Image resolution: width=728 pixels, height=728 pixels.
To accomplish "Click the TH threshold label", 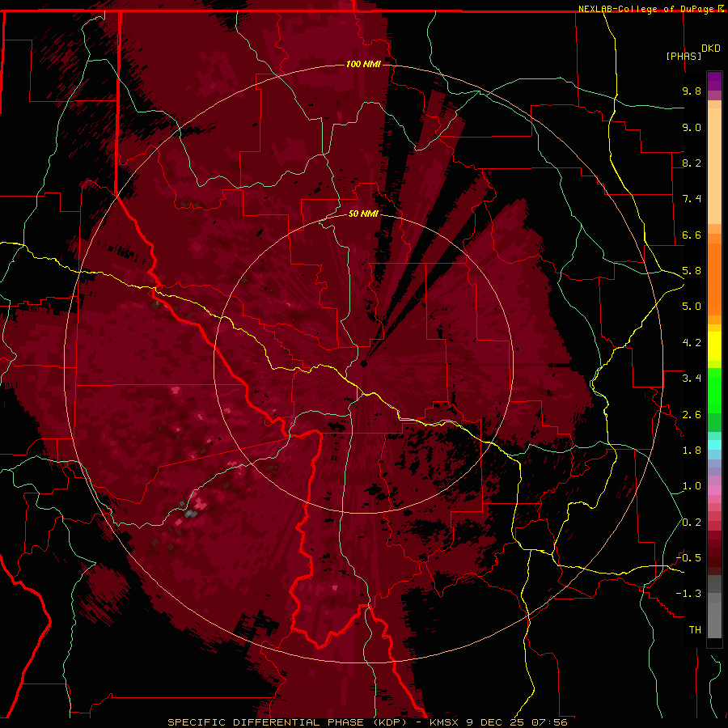I will 695,630.
